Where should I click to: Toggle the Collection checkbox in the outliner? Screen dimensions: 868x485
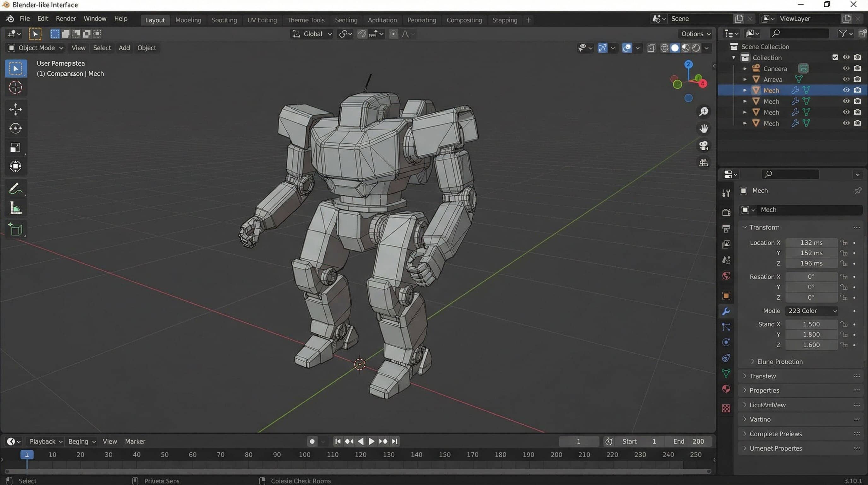click(835, 57)
